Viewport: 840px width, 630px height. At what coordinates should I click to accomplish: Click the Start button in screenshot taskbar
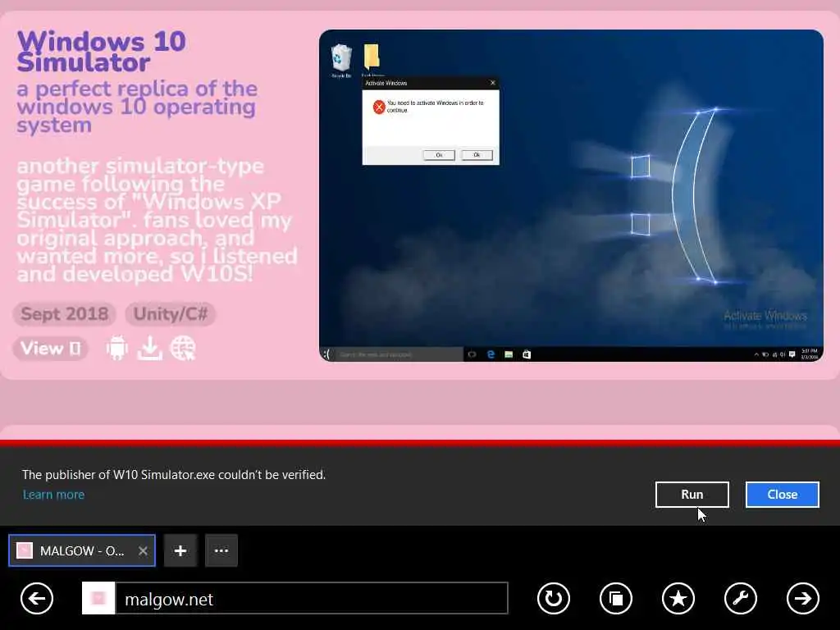[326, 354]
